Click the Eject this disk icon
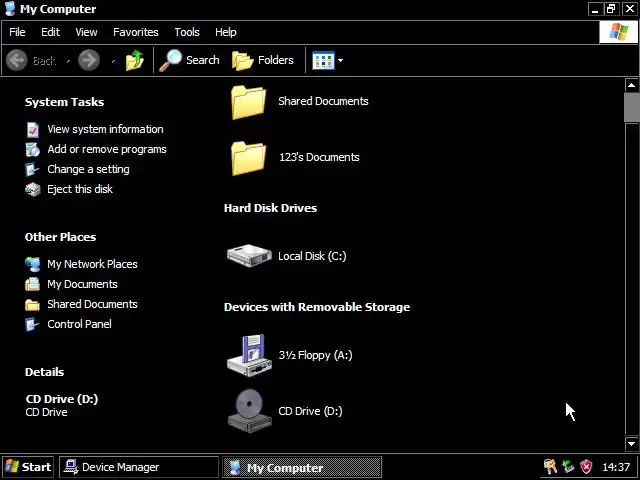The width and height of the screenshot is (640, 480). (33, 189)
